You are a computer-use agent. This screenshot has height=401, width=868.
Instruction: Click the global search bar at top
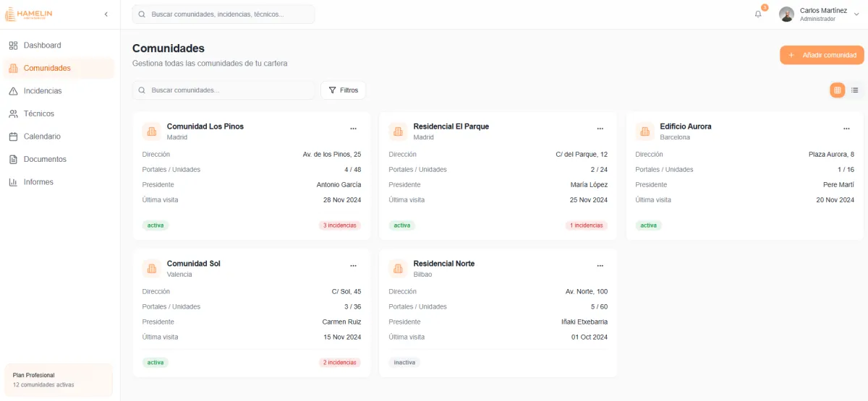[224, 14]
